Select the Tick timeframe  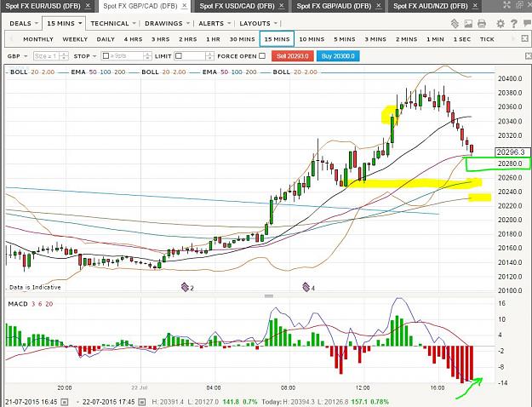point(487,39)
